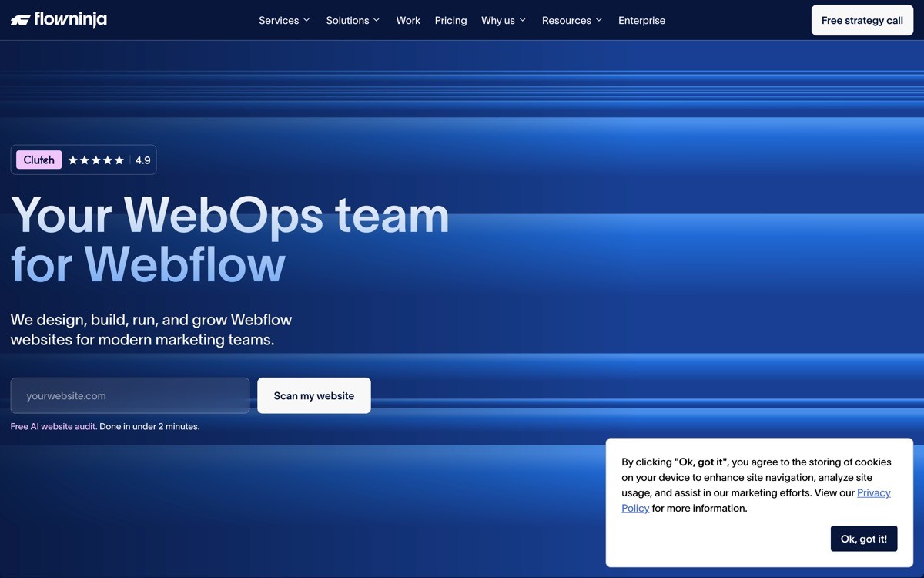Focus the yourwebsite.com input field
This screenshot has height=578, width=924.
pos(130,395)
